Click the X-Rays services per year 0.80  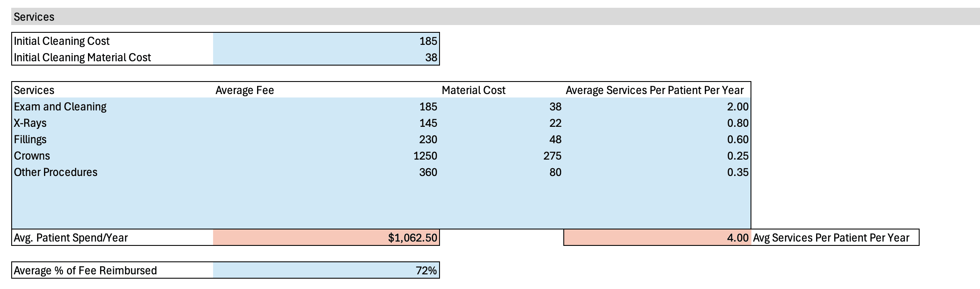657,123
